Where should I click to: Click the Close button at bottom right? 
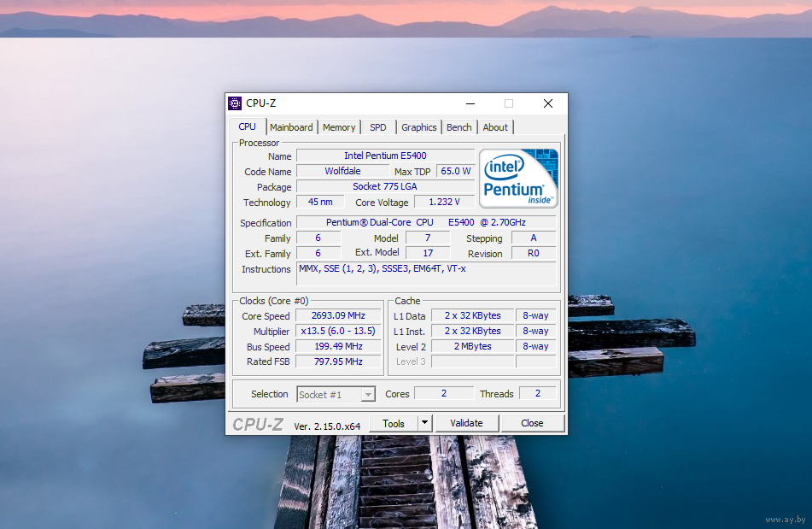pos(532,423)
